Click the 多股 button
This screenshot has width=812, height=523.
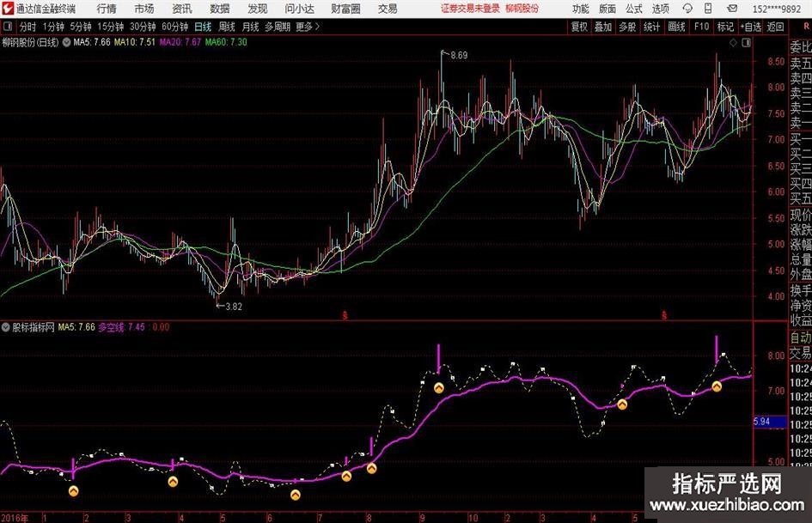pyautogui.click(x=627, y=27)
